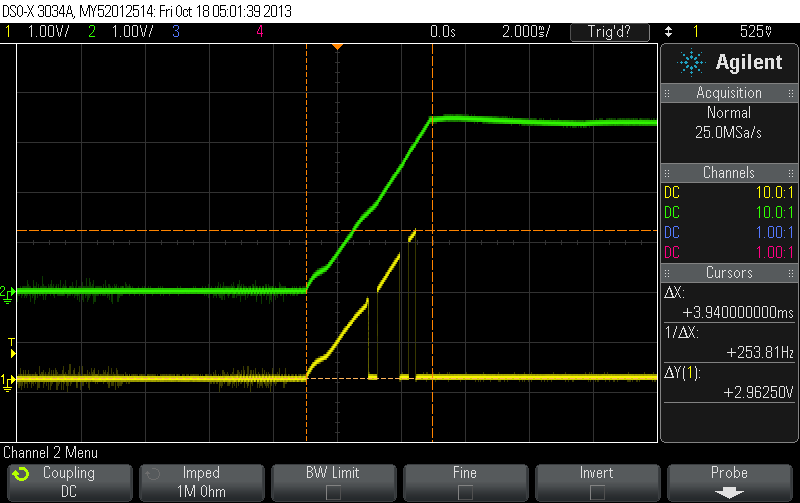Click the 2.000ms/ timebase value

coord(526,32)
